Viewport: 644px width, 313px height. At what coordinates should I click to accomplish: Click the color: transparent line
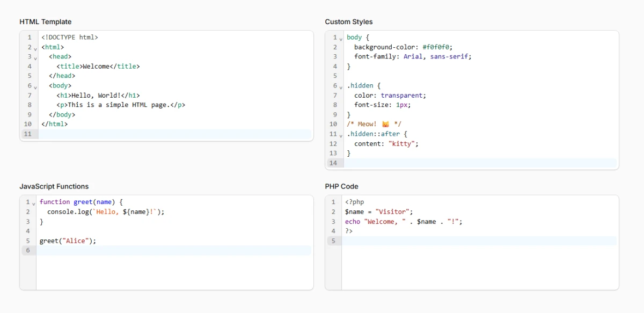pyautogui.click(x=390, y=96)
